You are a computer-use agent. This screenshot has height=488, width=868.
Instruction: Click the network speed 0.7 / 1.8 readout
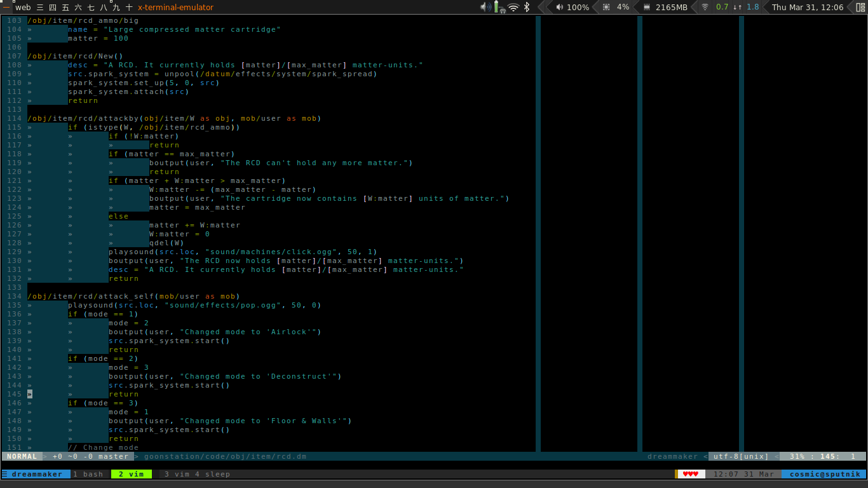737,7
